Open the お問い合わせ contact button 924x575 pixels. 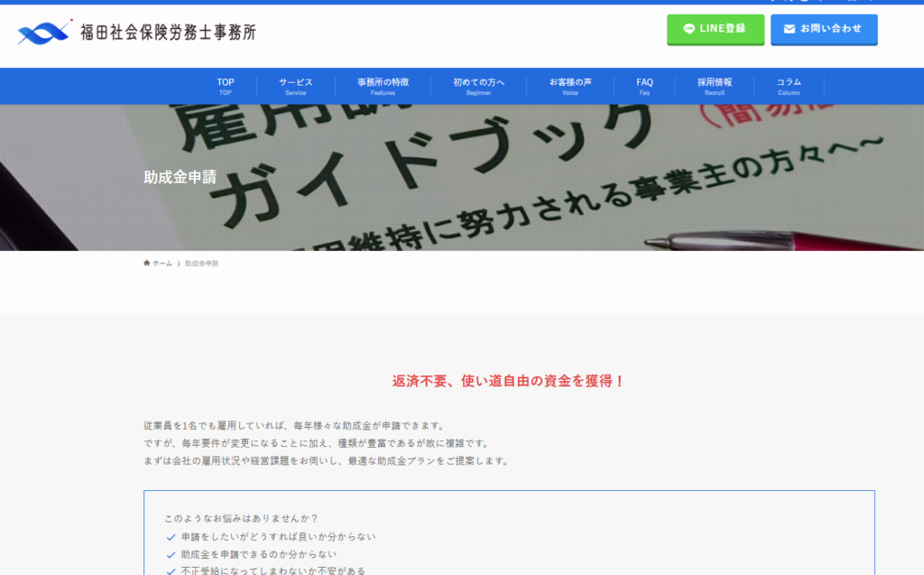coord(824,30)
